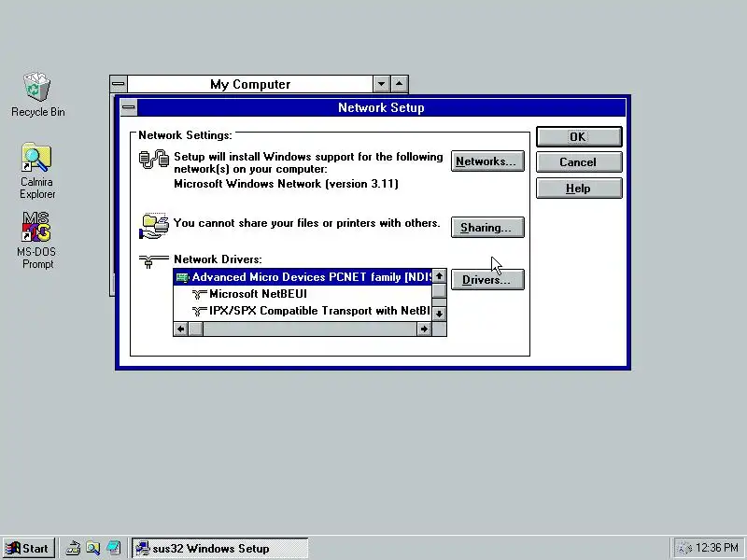This screenshot has width=747, height=560.
Task: Click the My Computer window title bar
Action: 250,84
